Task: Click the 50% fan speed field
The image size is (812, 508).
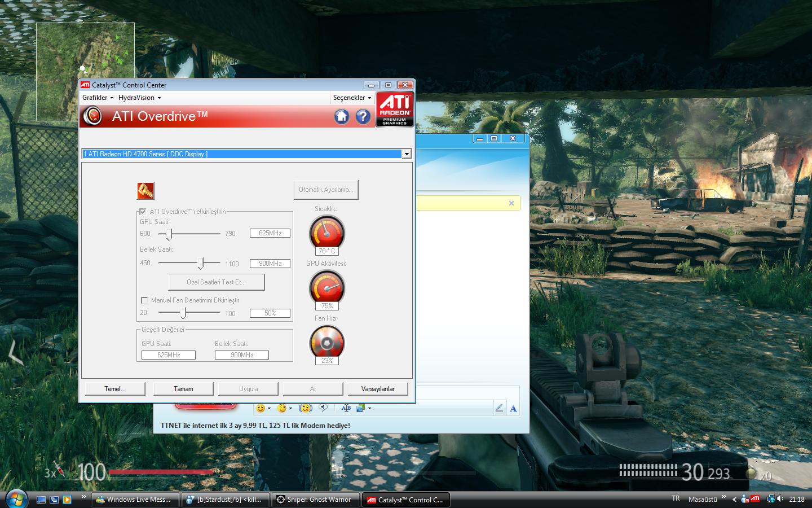Action: pyautogui.click(x=270, y=313)
